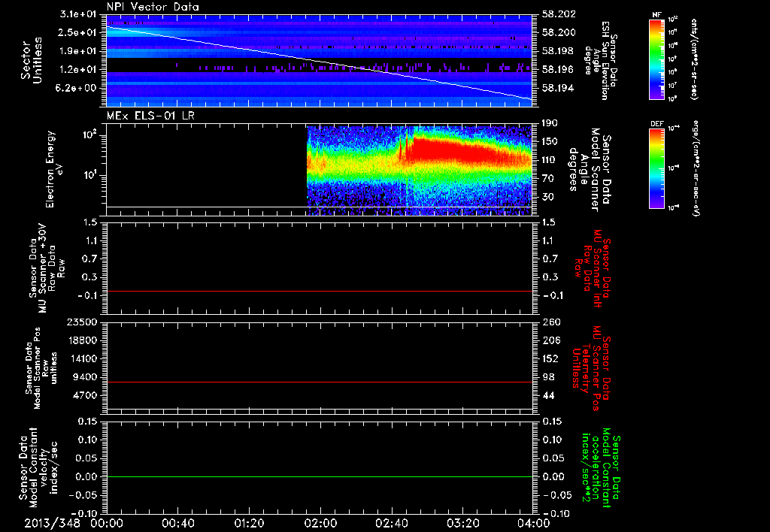The image size is (770, 532).
Task: Click the 98 telemetry tick value
Action: (548, 377)
